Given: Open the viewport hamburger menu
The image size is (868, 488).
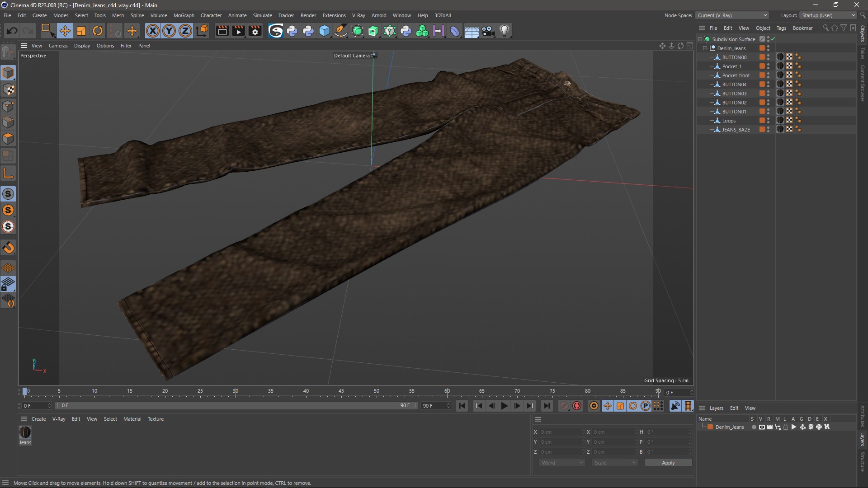Looking at the screenshot, I should click(x=24, y=46).
